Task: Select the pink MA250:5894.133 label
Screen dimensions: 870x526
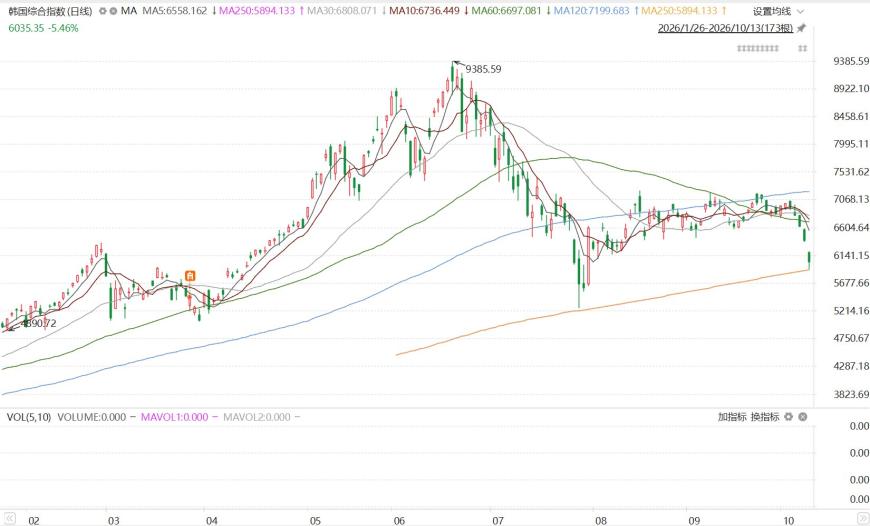Action: 257,11
